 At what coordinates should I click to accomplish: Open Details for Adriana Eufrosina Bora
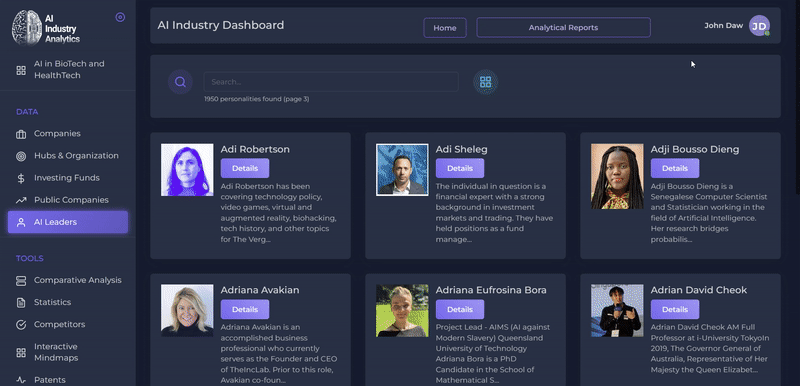tap(460, 309)
